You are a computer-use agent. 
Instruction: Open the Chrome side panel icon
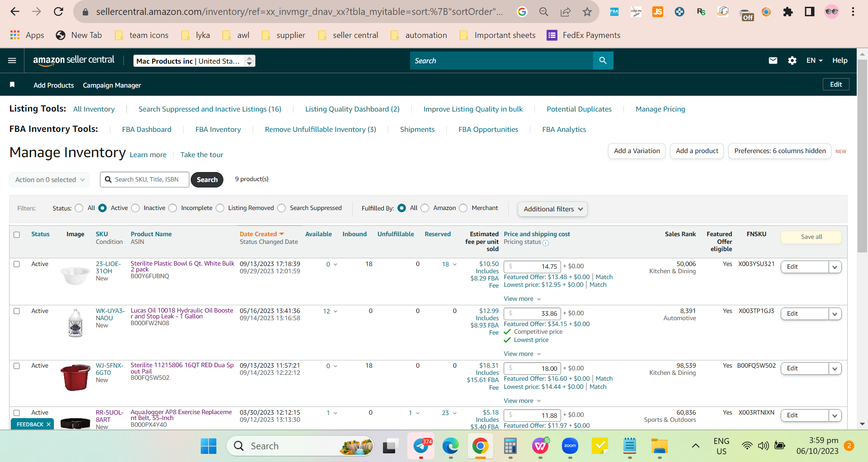pyautogui.click(x=810, y=12)
